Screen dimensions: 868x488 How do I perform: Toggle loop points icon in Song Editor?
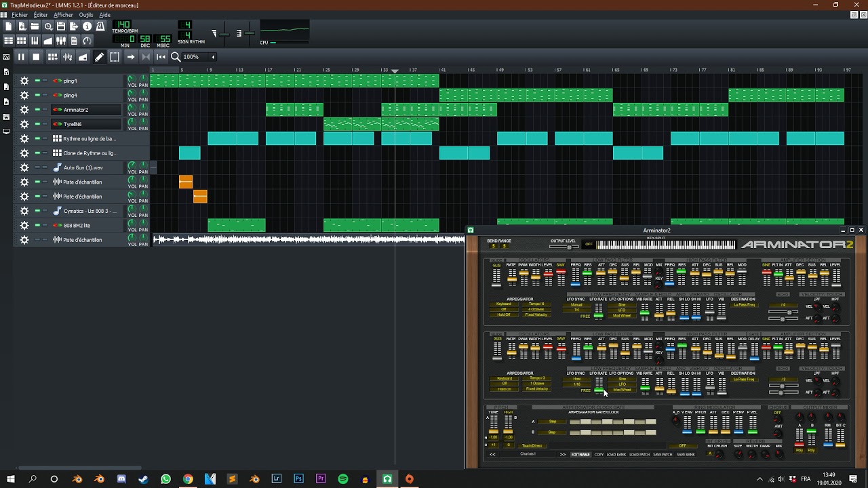coord(146,57)
